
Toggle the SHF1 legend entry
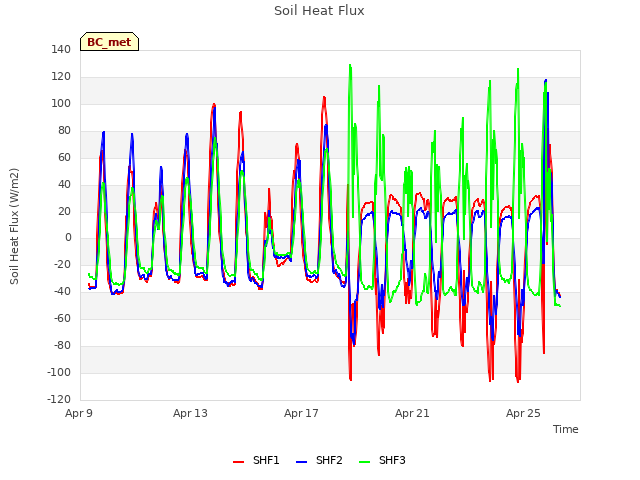(256, 460)
